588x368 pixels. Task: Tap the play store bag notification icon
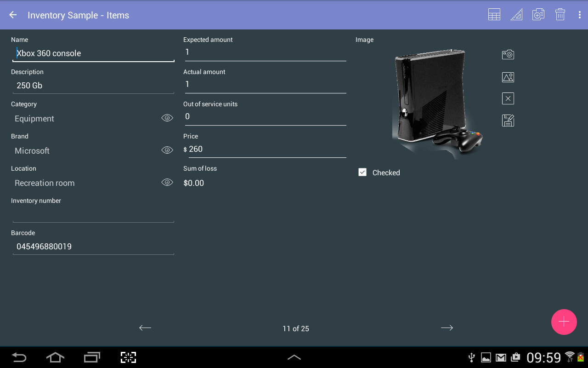[x=515, y=357]
